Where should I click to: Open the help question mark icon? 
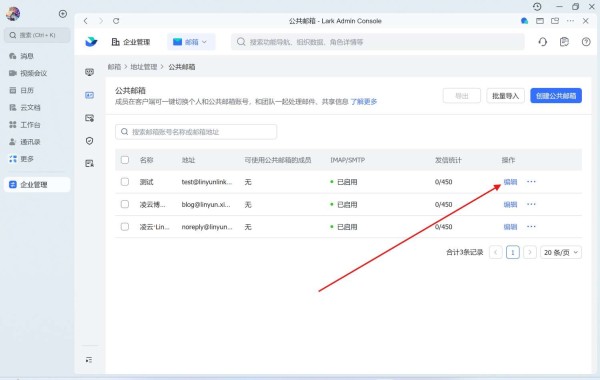click(586, 42)
